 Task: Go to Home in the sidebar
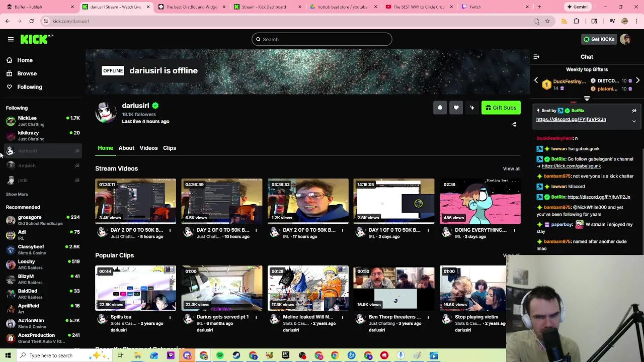25,60
